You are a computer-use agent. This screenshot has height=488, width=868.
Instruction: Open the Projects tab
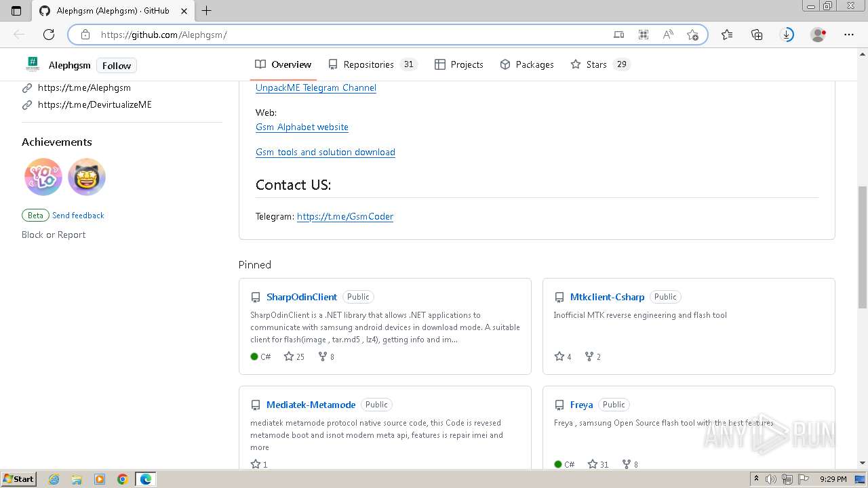[x=459, y=64]
